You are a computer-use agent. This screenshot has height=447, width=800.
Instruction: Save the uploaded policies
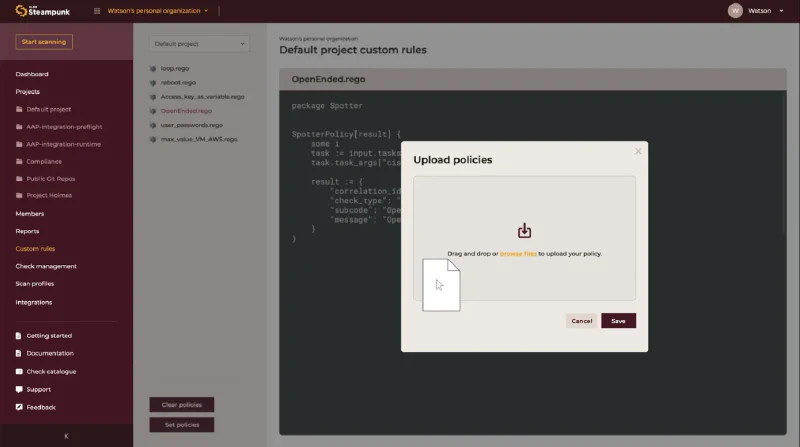[x=618, y=321]
